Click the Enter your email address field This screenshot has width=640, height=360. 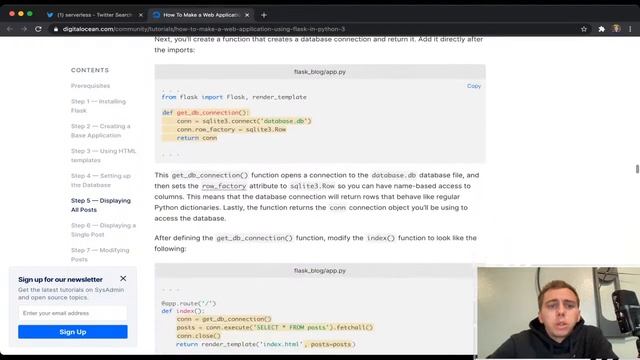point(73,313)
